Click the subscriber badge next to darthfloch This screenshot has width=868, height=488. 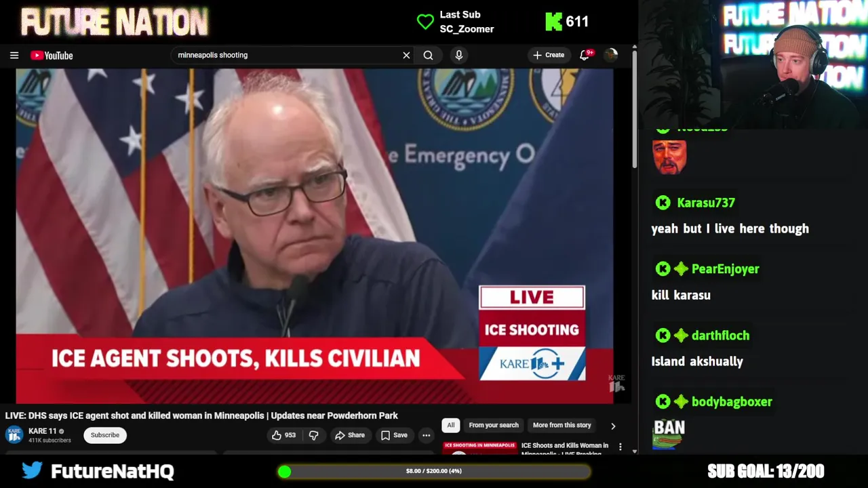[681, 335]
